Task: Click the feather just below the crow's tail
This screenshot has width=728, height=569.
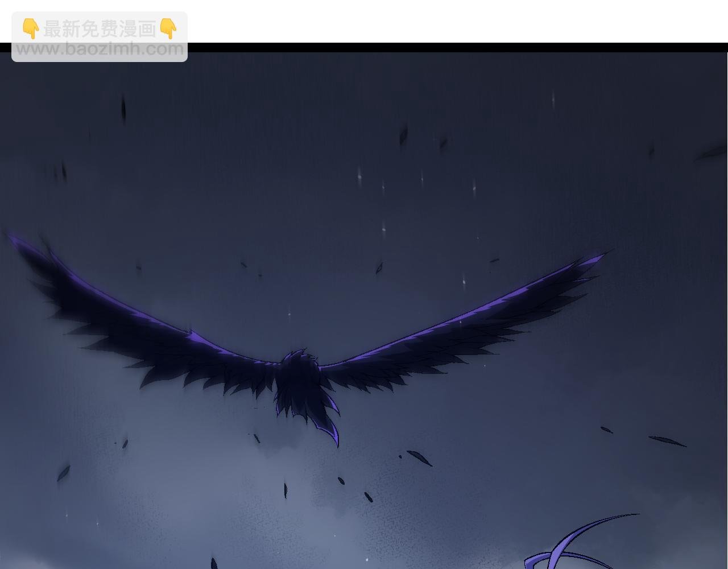Action: [x=420, y=457]
